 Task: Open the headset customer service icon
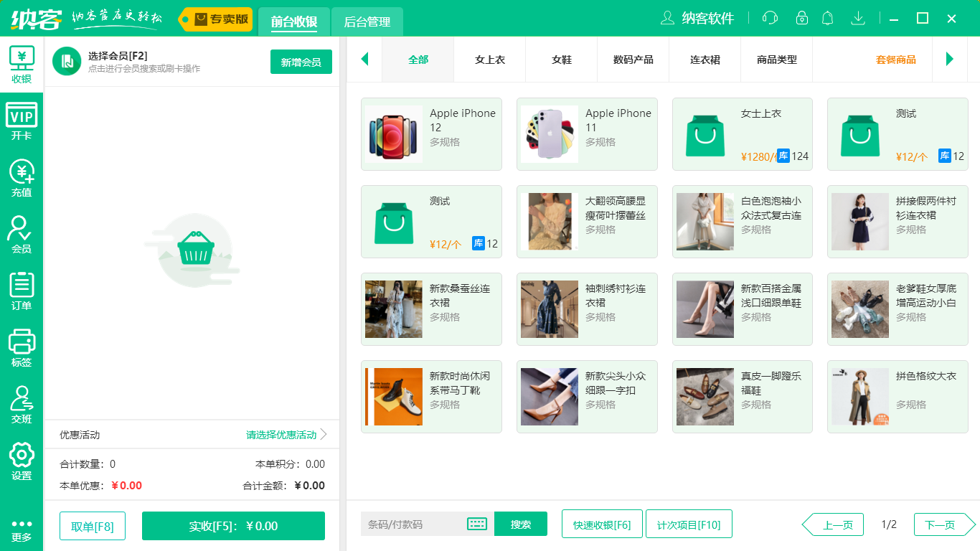[769, 18]
